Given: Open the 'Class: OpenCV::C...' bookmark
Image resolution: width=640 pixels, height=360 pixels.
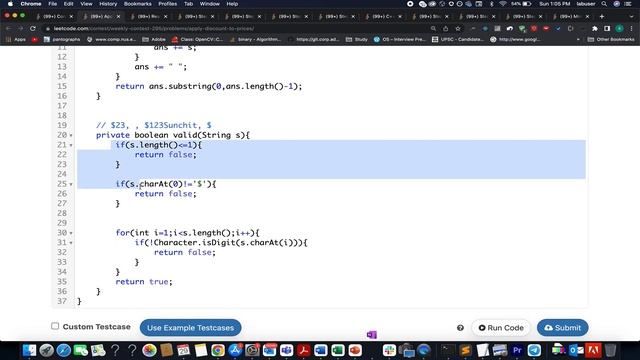Looking at the screenshot, I should pos(198,40).
